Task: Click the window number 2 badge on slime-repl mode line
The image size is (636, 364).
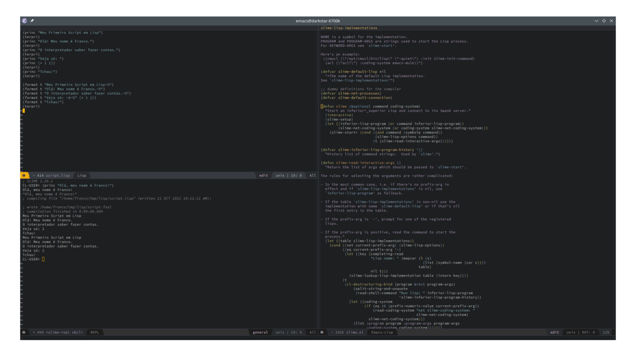Action: [x=24, y=333]
